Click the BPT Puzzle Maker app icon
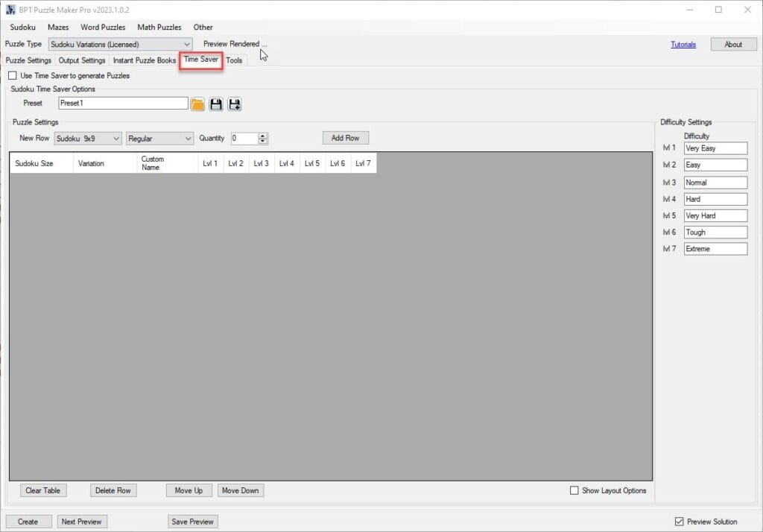The image size is (763, 532). tap(10, 10)
